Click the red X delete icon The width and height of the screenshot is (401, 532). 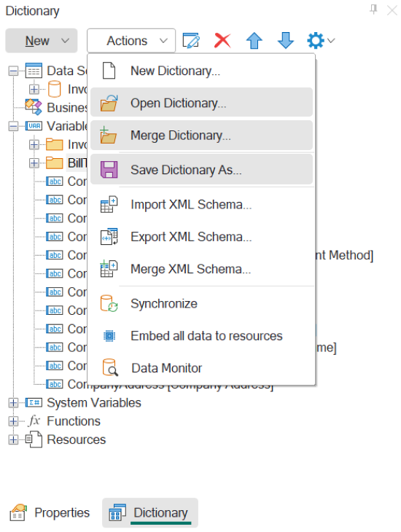(x=222, y=41)
